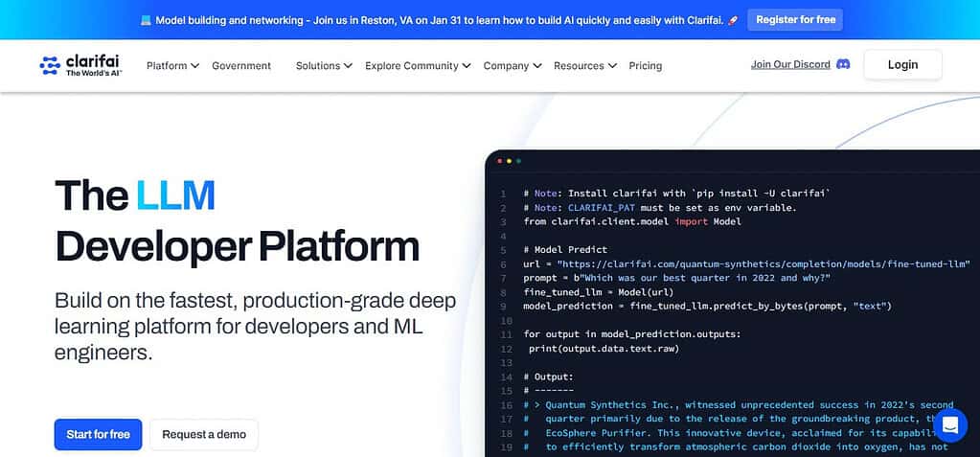The image size is (980, 457).
Task: Click the Clarifai logo in the header
Action: pyautogui.click(x=80, y=65)
